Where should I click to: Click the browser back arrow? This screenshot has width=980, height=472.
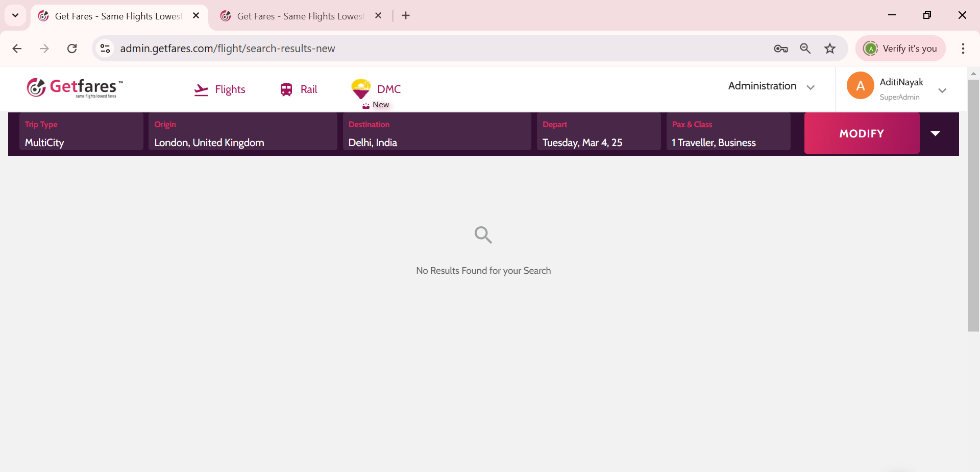point(17,49)
